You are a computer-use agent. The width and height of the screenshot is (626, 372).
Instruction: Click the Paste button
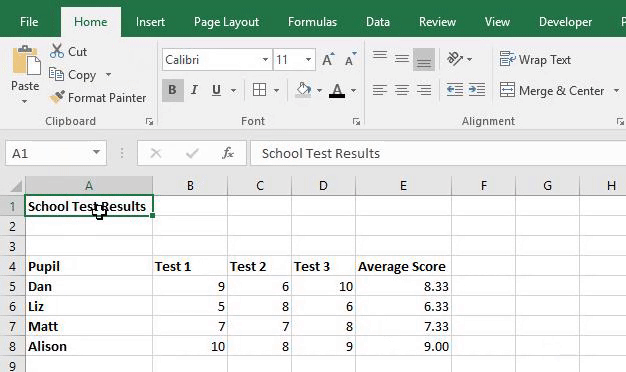click(x=25, y=75)
